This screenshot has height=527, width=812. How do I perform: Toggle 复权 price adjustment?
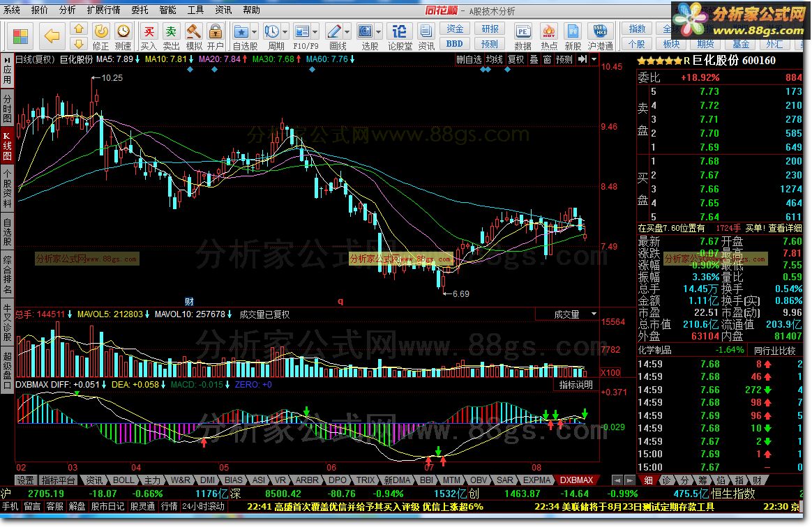[516, 59]
